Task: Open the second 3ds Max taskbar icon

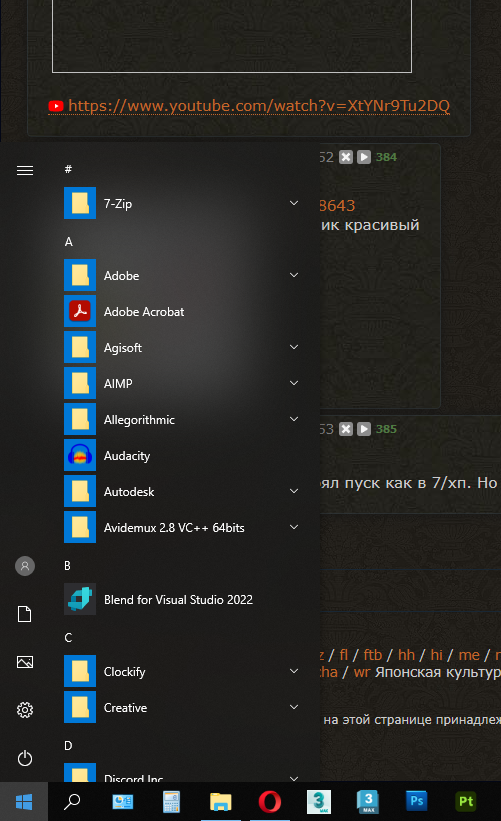Action: (368, 801)
